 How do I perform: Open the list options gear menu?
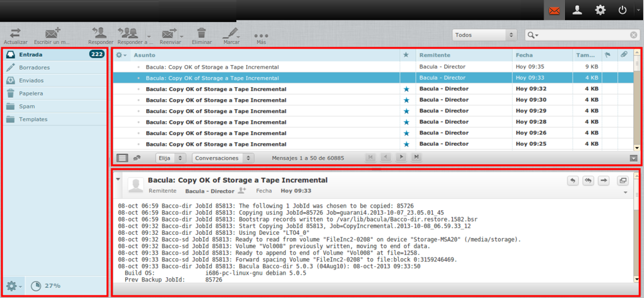pos(121,55)
